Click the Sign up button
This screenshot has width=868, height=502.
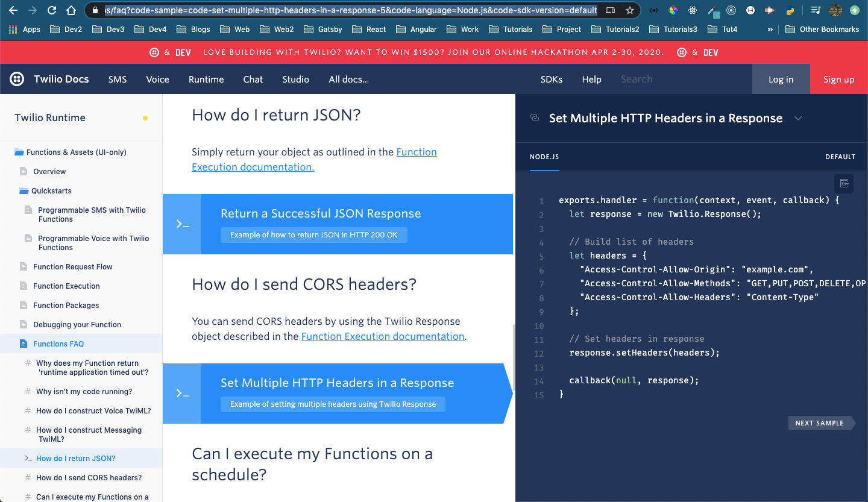click(839, 79)
